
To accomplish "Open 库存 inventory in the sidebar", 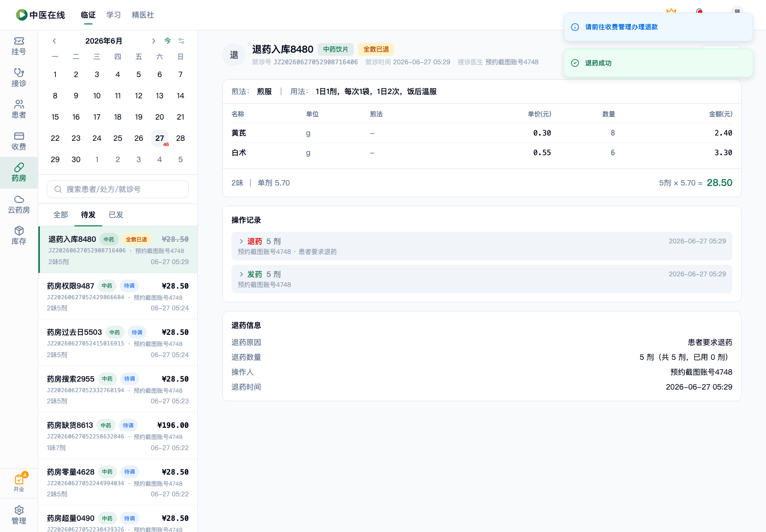I will tap(19, 235).
